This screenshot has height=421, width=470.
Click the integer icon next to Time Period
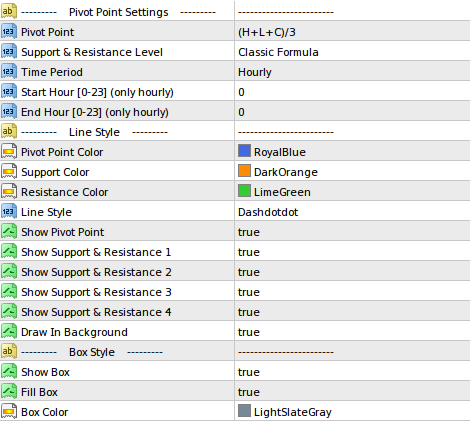click(x=9, y=72)
